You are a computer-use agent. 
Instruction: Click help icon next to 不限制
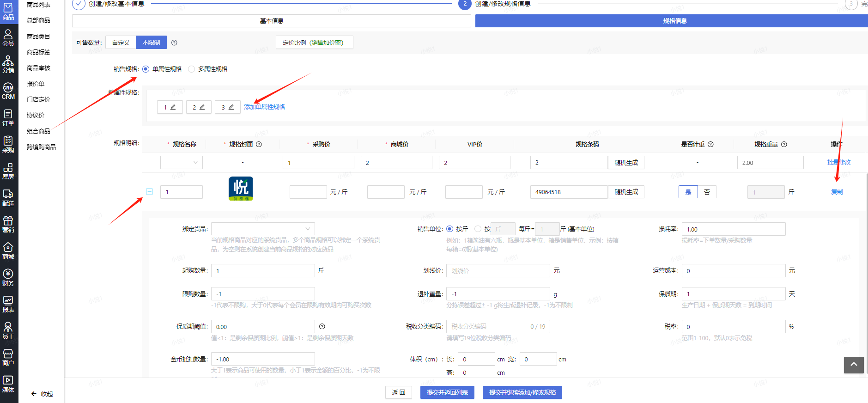pyautogui.click(x=174, y=43)
